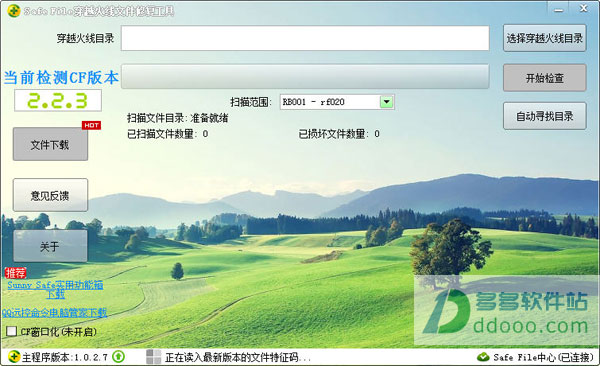Click the 主程序版本:1.0.2.7 status text
The image size is (600, 366).
[x=65, y=357]
